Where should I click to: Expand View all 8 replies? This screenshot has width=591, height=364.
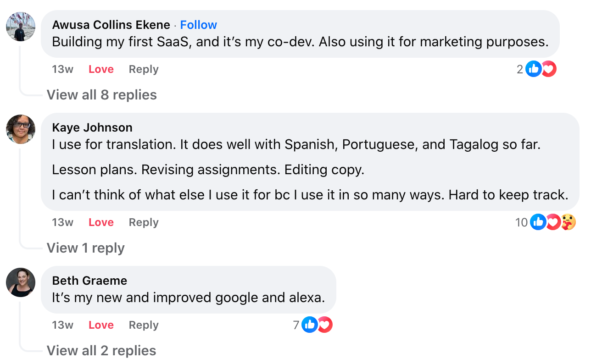102,95
